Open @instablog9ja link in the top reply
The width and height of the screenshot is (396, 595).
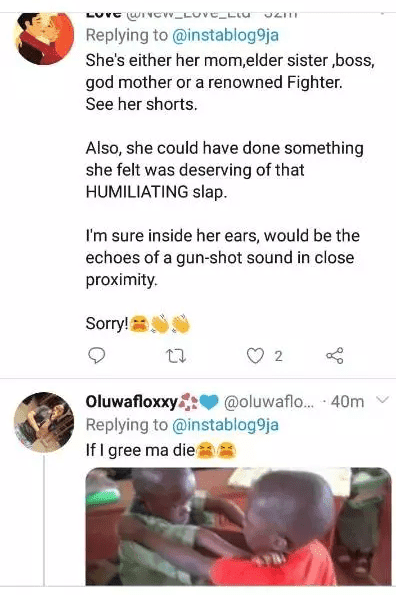pyautogui.click(x=225, y=35)
